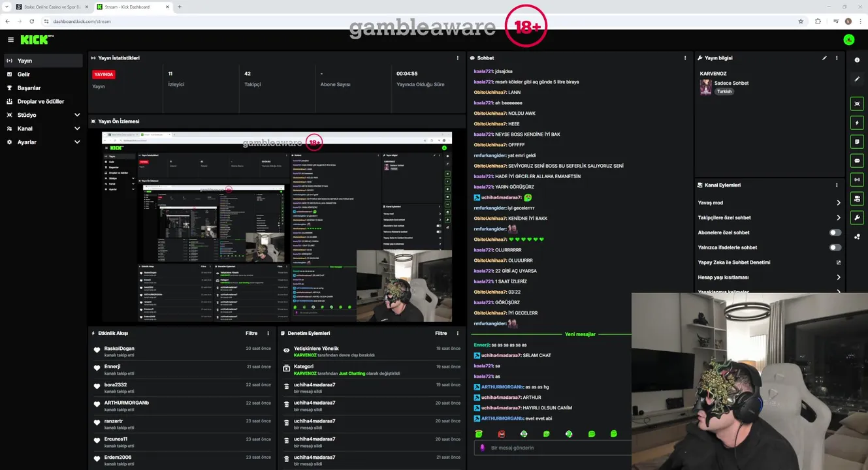Select Droplar ve ödüller in the sidebar

pos(43,102)
